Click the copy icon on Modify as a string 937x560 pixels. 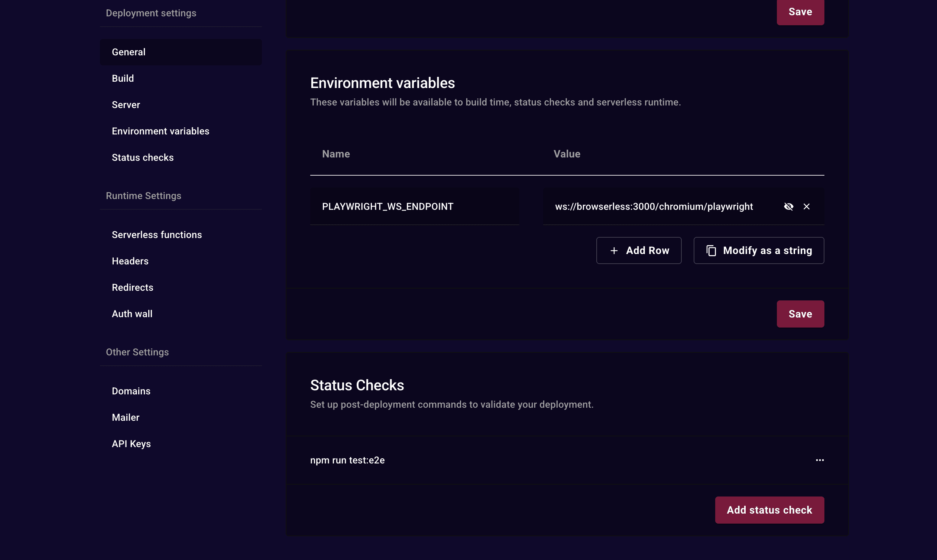(712, 250)
